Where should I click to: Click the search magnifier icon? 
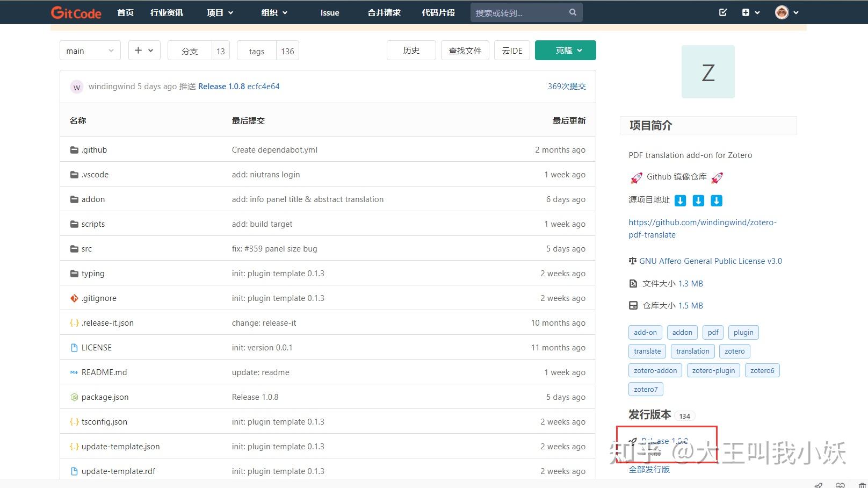click(573, 12)
